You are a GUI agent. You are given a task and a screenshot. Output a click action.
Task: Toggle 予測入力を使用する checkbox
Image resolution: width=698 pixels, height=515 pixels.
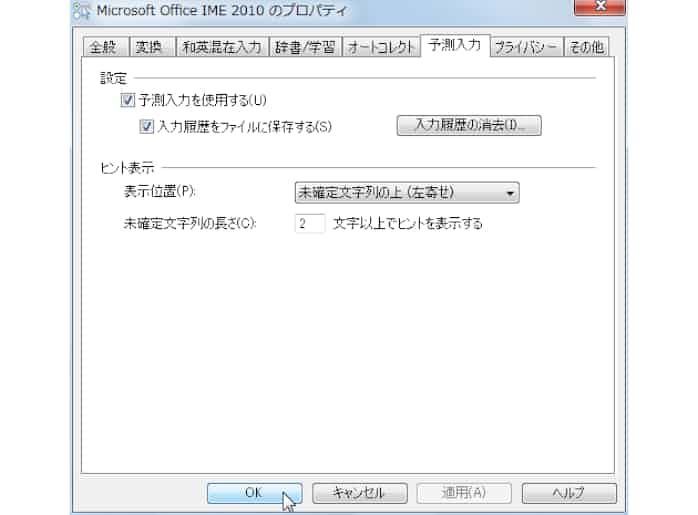point(128,100)
